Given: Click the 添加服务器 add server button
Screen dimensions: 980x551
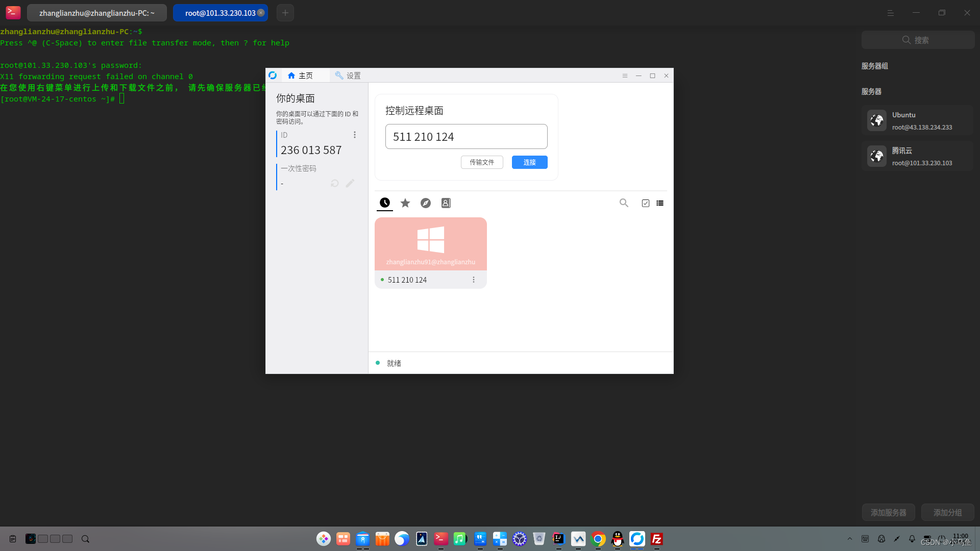Looking at the screenshot, I should (x=889, y=512).
